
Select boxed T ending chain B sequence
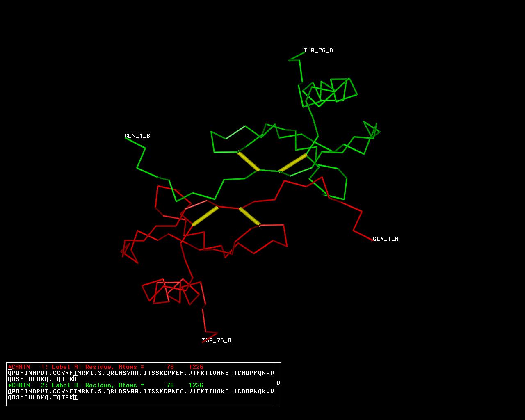pos(76,397)
